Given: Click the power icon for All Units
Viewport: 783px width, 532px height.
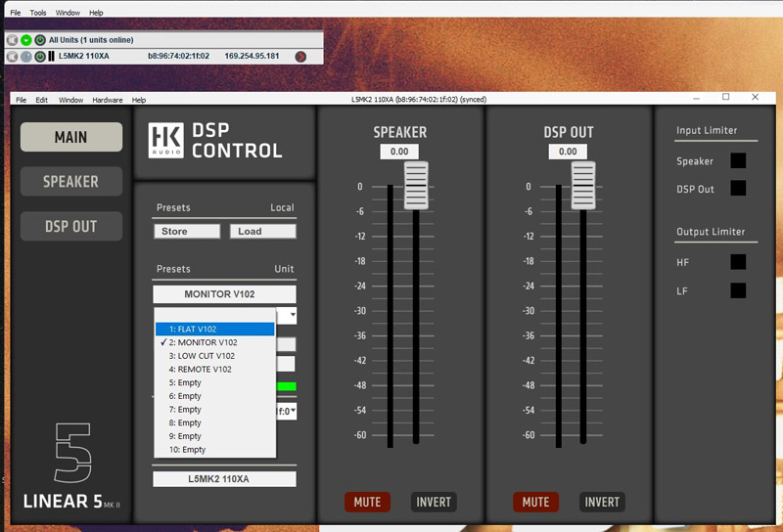Looking at the screenshot, I should point(40,40).
